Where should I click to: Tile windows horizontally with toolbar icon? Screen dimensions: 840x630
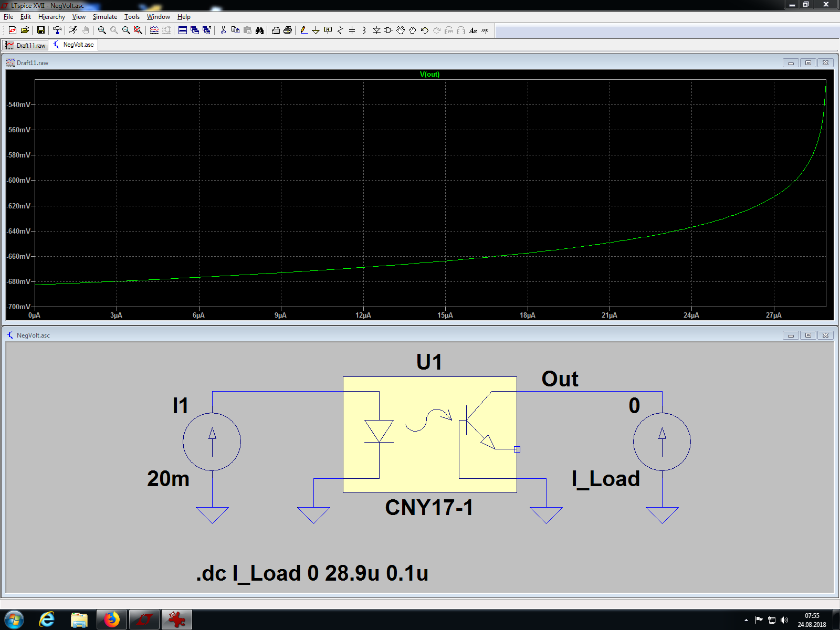tap(183, 30)
